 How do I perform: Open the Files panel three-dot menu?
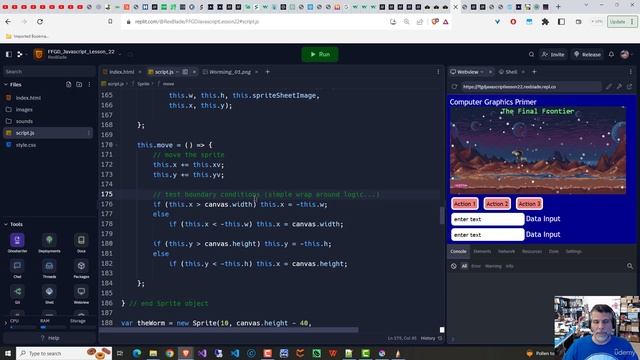click(x=89, y=84)
